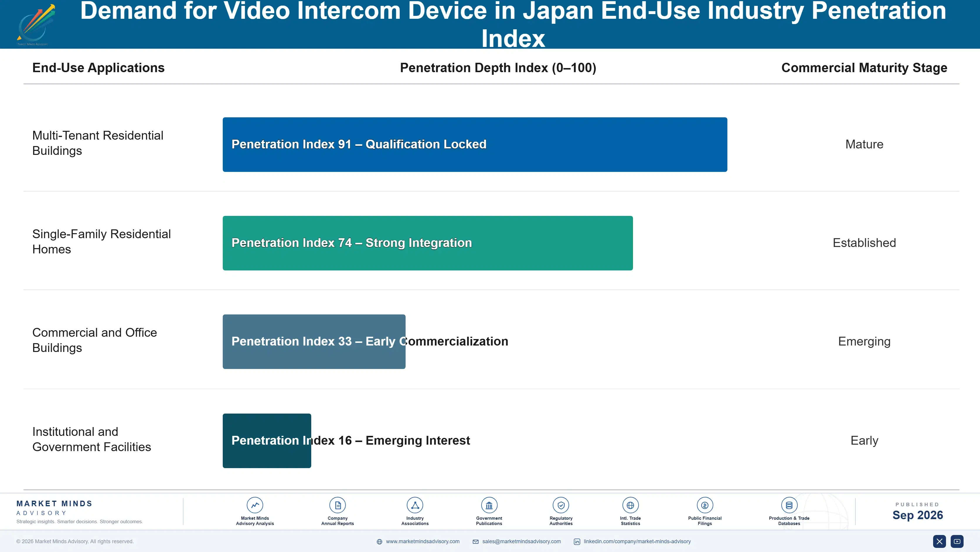Click the Emerging maturity stage value

pyautogui.click(x=864, y=341)
